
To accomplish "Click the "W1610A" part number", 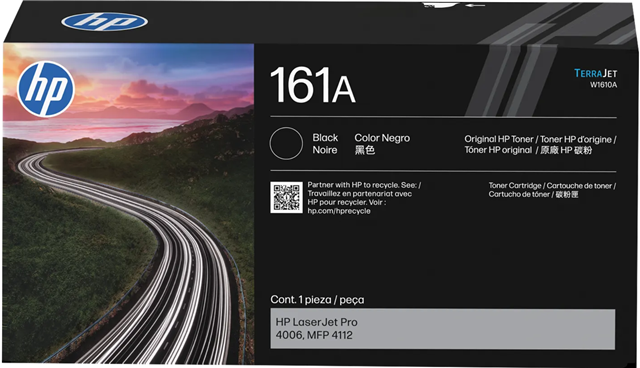I will [x=603, y=85].
